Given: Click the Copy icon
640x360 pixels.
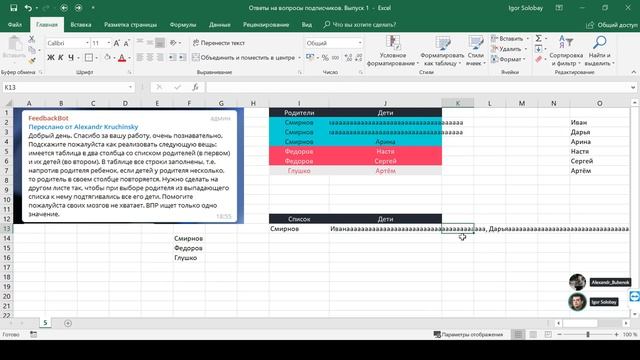Looking at the screenshot, I should point(32,50).
